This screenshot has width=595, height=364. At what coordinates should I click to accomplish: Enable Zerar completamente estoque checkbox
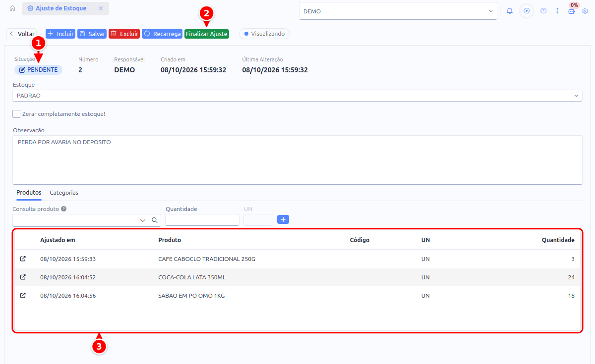(x=16, y=114)
